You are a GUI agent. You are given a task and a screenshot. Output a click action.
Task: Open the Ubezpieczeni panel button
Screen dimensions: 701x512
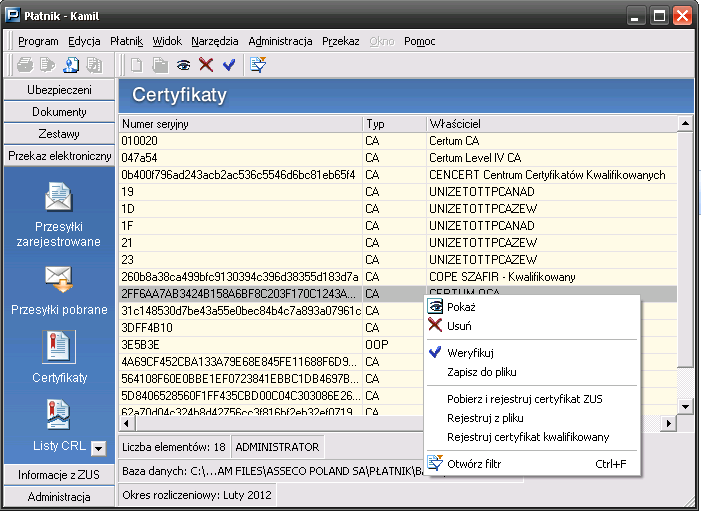pyautogui.click(x=59, y=90)
